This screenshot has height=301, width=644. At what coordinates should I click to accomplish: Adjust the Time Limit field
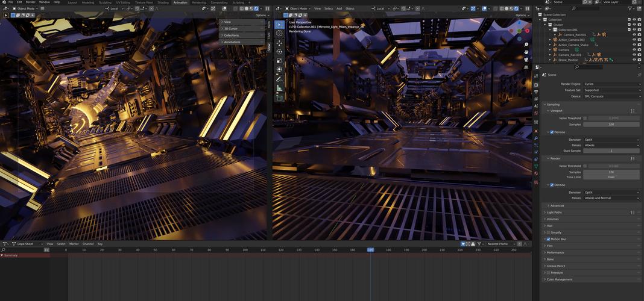(611, 177)
